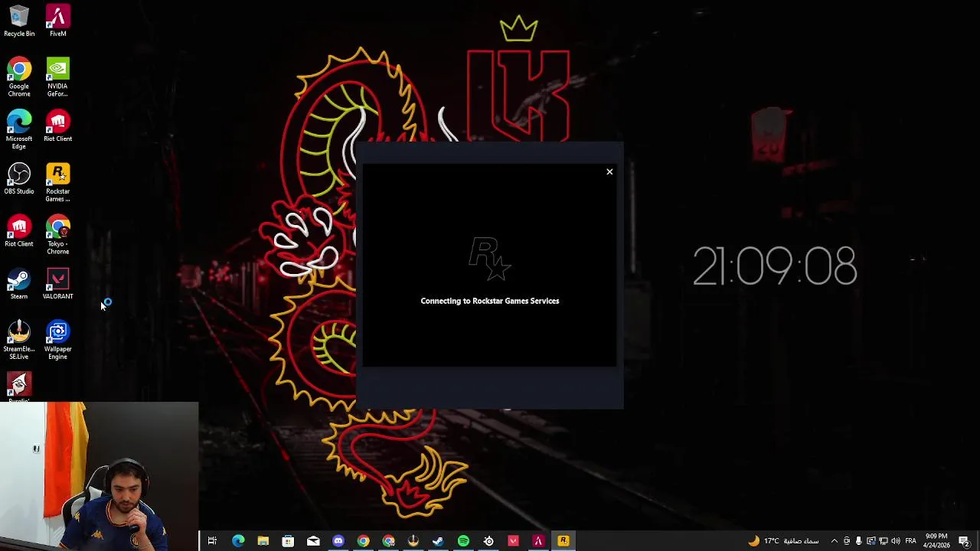Screen dimensions: 980x551
Task: Open Discord from the taskbar
Action: 338,541
